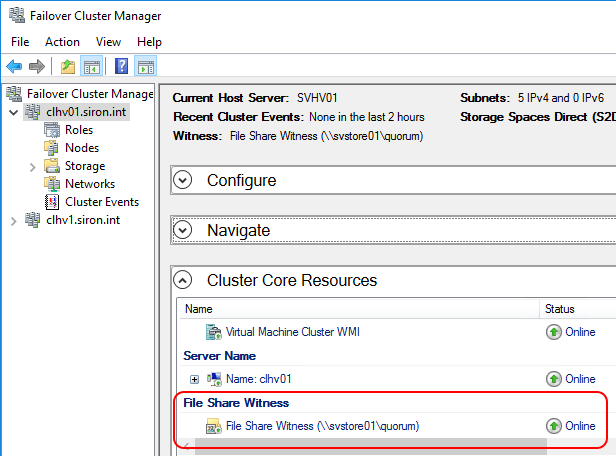Open the File menu
This screenshot has height=456, width=616.
(x=20, y=42)
